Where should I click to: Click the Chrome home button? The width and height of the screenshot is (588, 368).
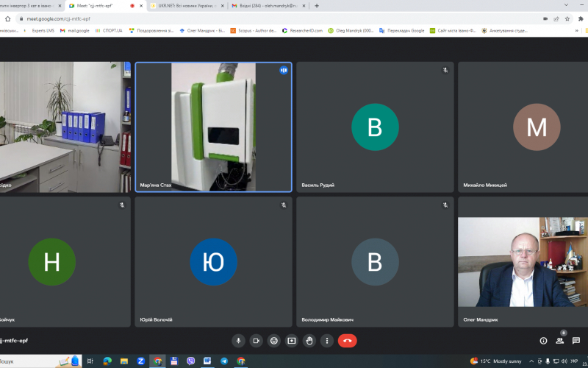coord(7,19)
